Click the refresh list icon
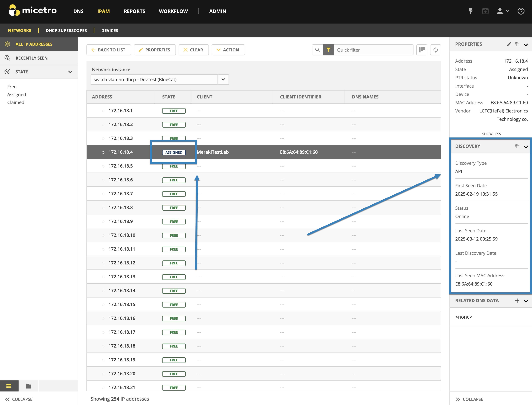The width and height of the screenshot is (532, 405). [435, 50]
